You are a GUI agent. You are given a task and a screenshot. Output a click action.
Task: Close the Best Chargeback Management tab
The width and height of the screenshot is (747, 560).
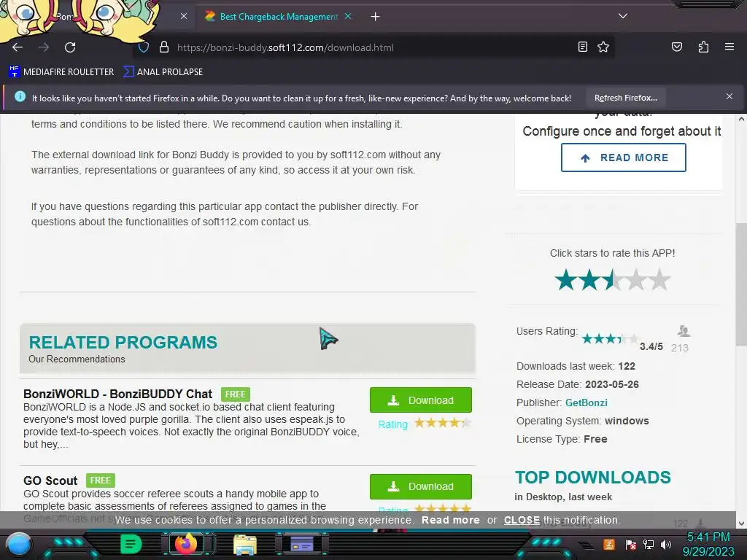[348, 16]
